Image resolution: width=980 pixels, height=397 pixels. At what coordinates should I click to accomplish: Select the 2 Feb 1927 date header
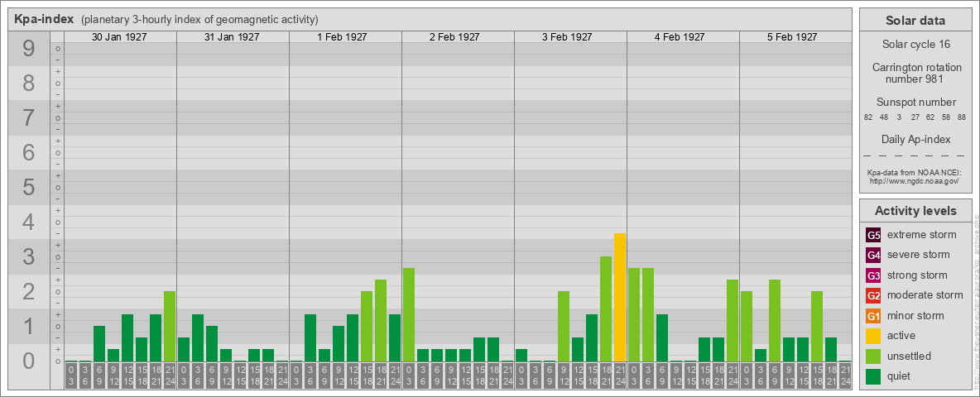[x=454, y=37]
